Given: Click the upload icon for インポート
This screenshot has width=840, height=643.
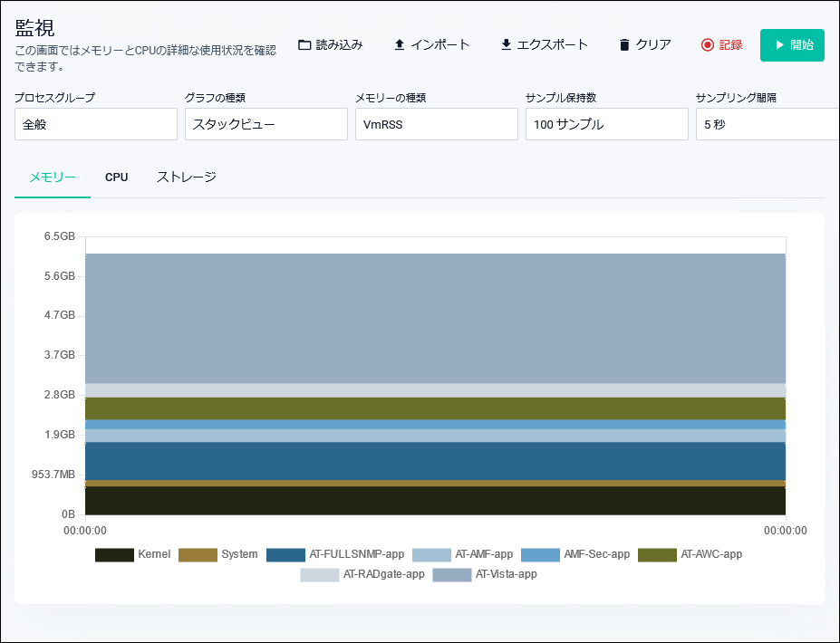Looking at the screenshot, I should click(399, 45).
